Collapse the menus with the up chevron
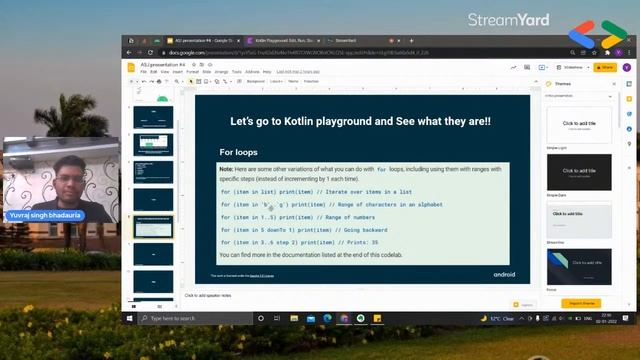The height and width of the screenshot is (360, 640). point(536,82)
